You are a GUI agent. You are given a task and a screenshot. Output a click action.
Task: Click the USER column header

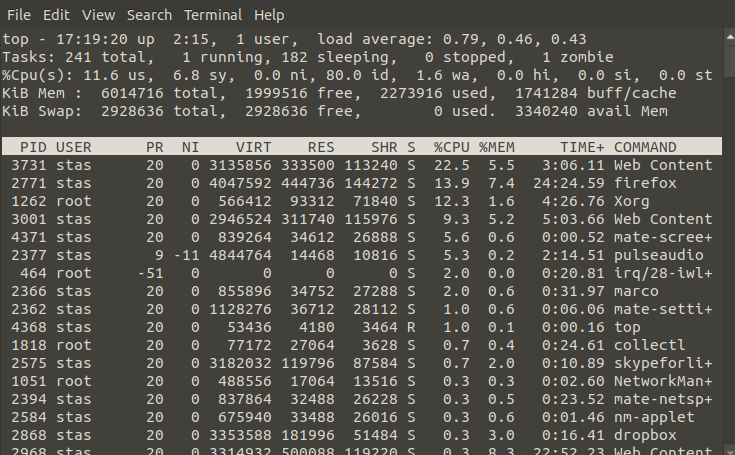[x=74, y=147]
